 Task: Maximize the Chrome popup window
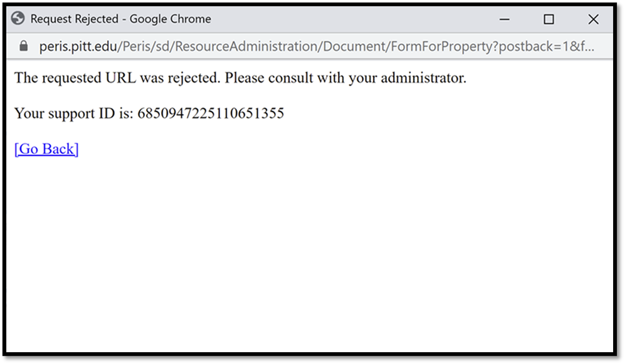[x=549, y=19]
